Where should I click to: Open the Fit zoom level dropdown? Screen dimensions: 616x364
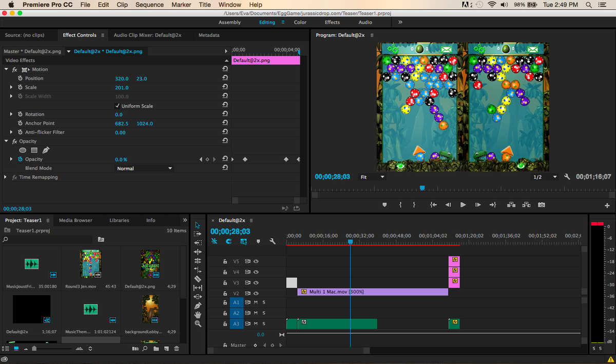373,177
